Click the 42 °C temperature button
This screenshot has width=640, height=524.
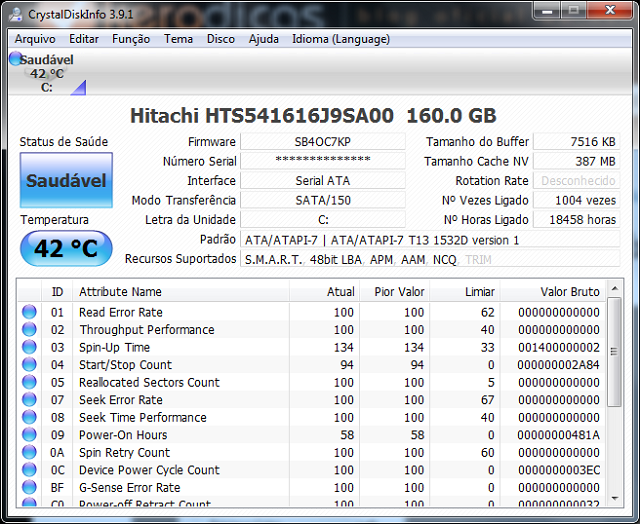pos(66,248)
